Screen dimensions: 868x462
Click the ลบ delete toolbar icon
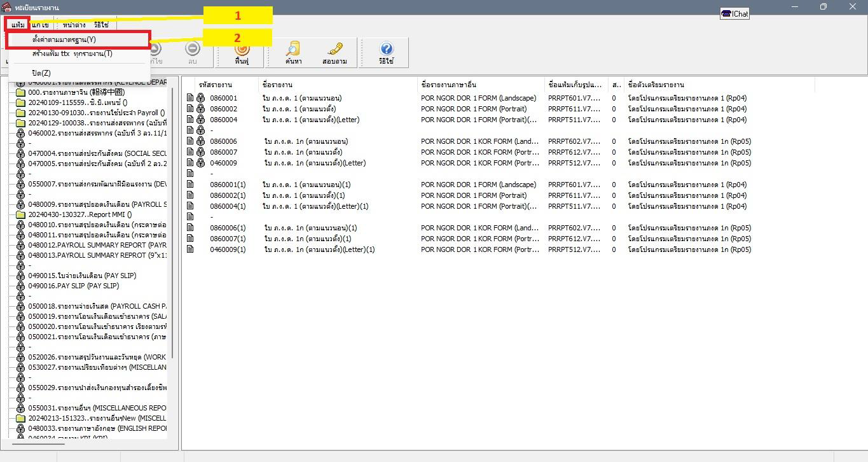(x=192, y=50)
